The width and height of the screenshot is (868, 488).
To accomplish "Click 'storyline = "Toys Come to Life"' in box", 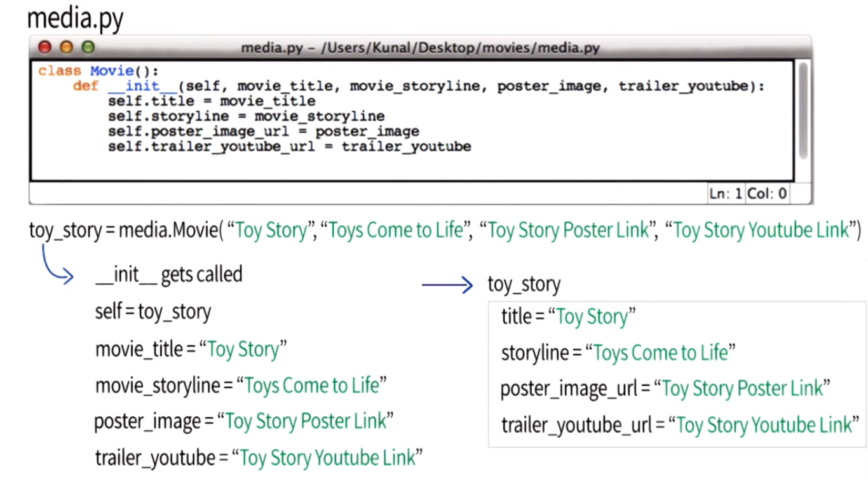I will 618,352.
